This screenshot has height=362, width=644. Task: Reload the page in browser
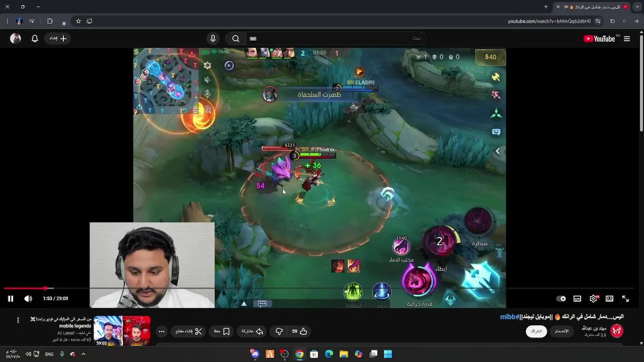tap(612, 21)
